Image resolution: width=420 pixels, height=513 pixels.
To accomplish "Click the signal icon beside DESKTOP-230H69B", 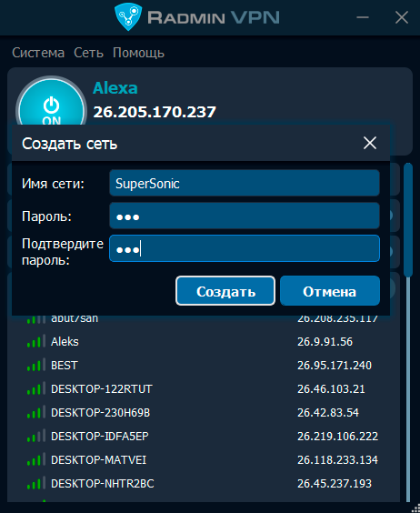I will click(36, 413).
